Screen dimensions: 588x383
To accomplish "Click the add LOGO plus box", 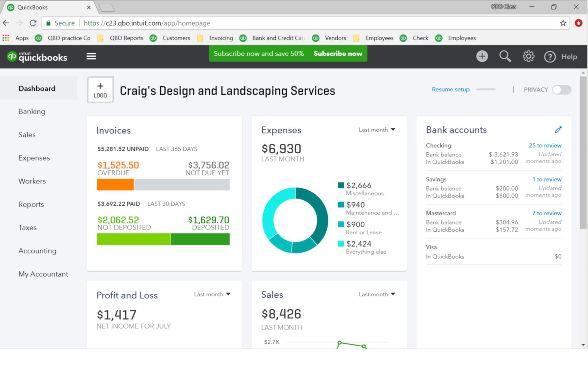I will coord(100,90).
